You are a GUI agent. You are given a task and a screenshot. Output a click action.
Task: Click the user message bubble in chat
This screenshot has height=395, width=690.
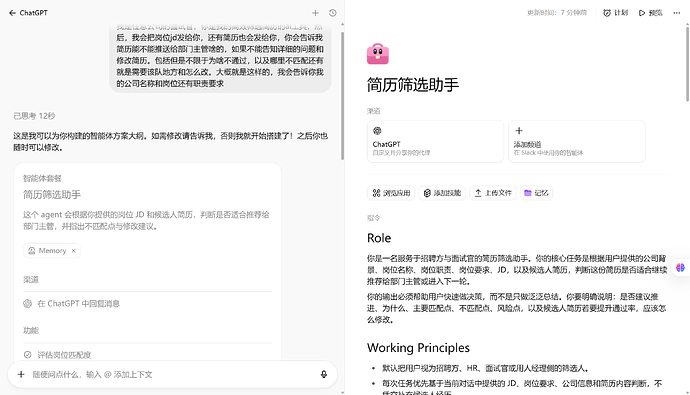220,58
